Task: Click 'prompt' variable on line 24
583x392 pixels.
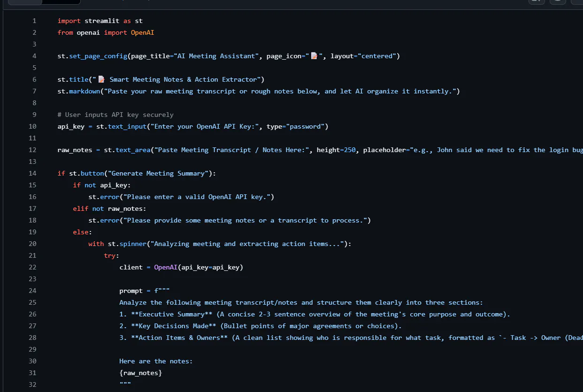Action: pos(131,291)
